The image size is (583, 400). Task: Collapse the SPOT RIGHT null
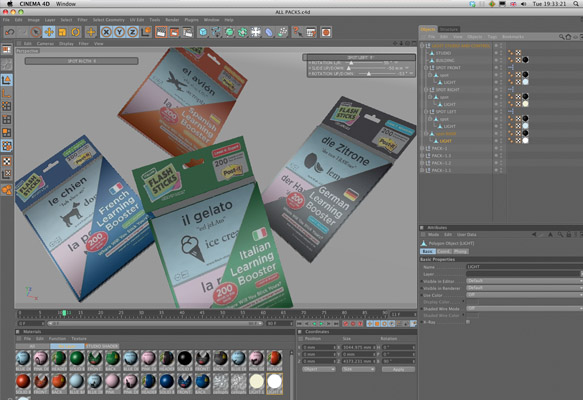pos(426,90)
